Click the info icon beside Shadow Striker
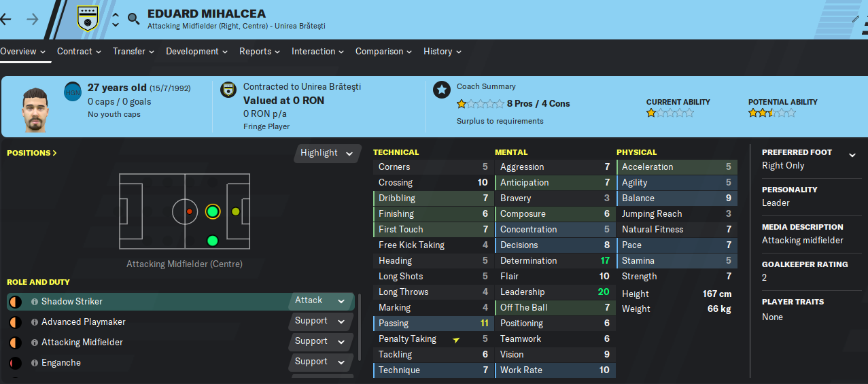This screenshot has width=868, height=384. 34,302
